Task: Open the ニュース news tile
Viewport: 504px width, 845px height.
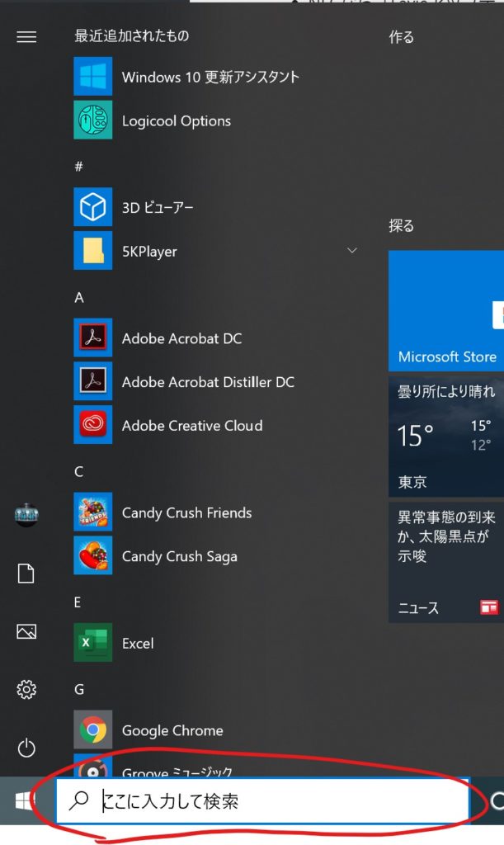Action: [x=446, y=563]
